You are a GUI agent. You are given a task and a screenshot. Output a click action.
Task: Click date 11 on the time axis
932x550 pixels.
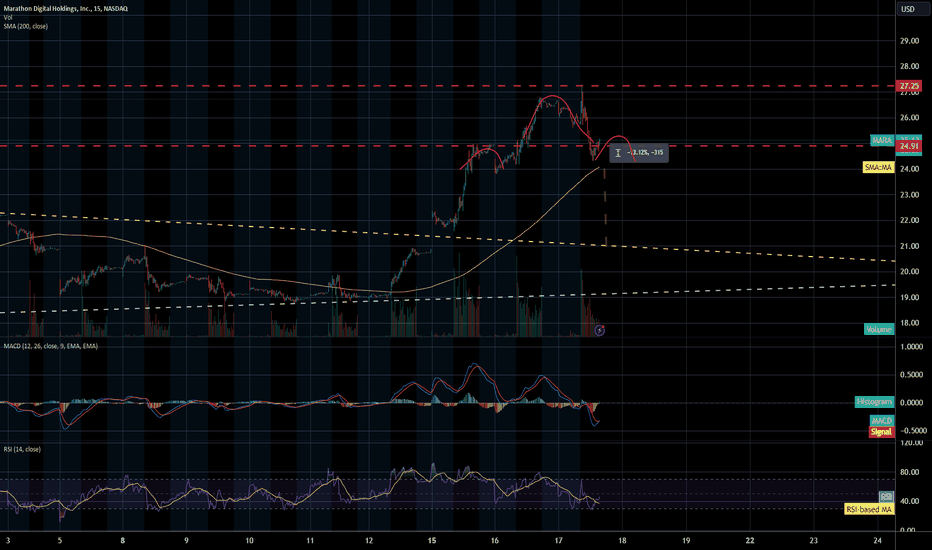[310, 540]
